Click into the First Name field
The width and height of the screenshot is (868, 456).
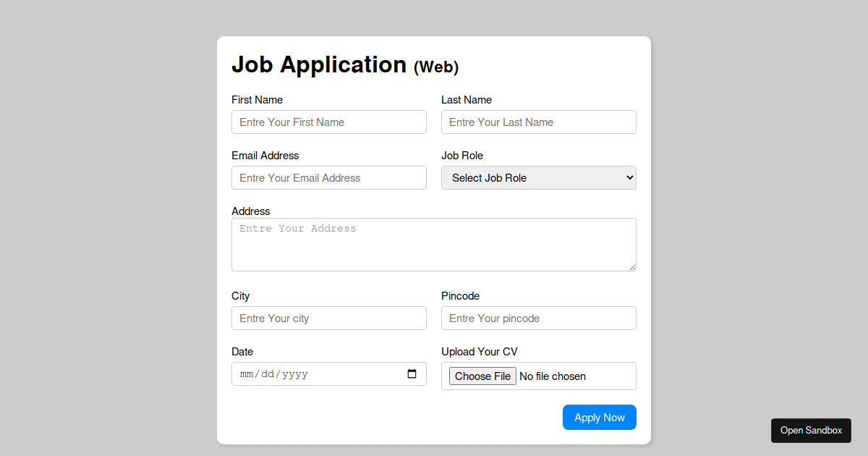pos(329,122)
